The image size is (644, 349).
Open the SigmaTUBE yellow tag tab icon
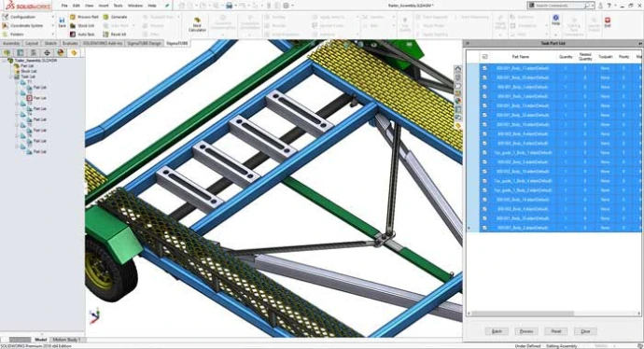[74, 52]
